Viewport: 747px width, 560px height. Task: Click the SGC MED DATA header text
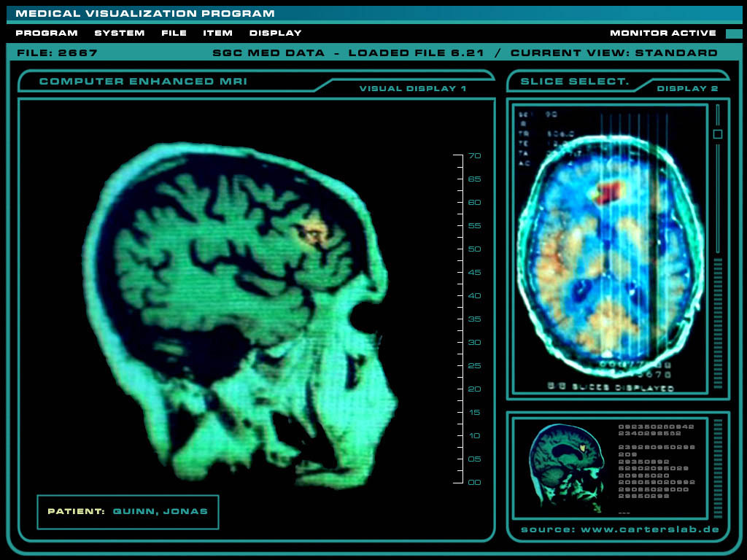coord(268,52)
